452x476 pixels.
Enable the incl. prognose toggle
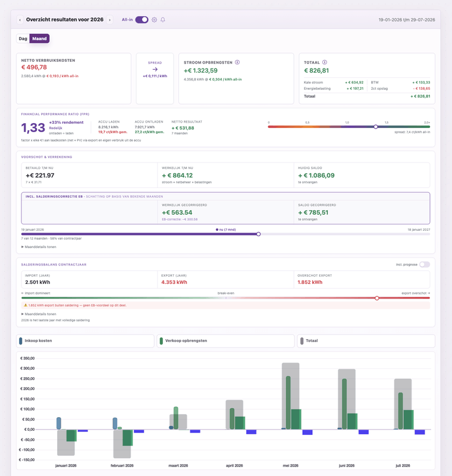(425, 264)
